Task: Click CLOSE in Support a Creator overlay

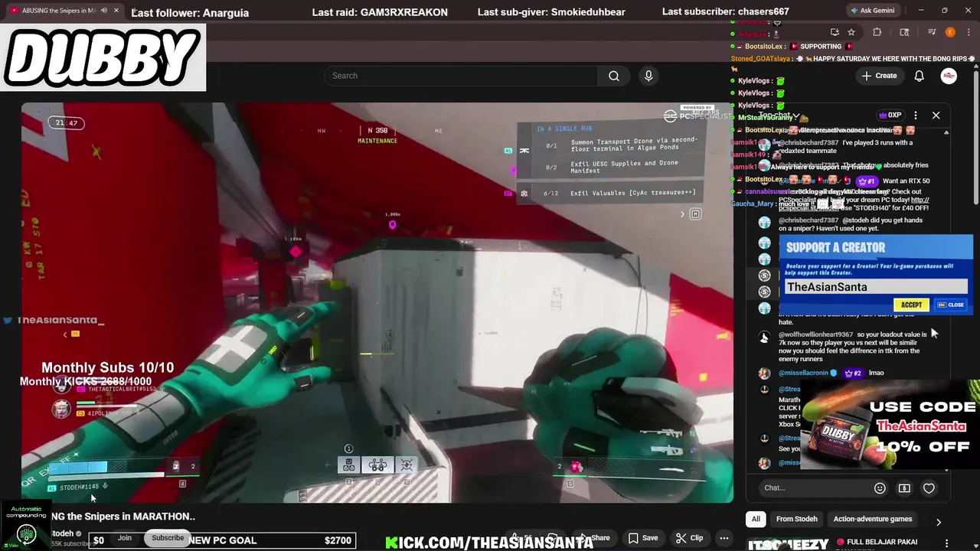Action: coord(952,305)
